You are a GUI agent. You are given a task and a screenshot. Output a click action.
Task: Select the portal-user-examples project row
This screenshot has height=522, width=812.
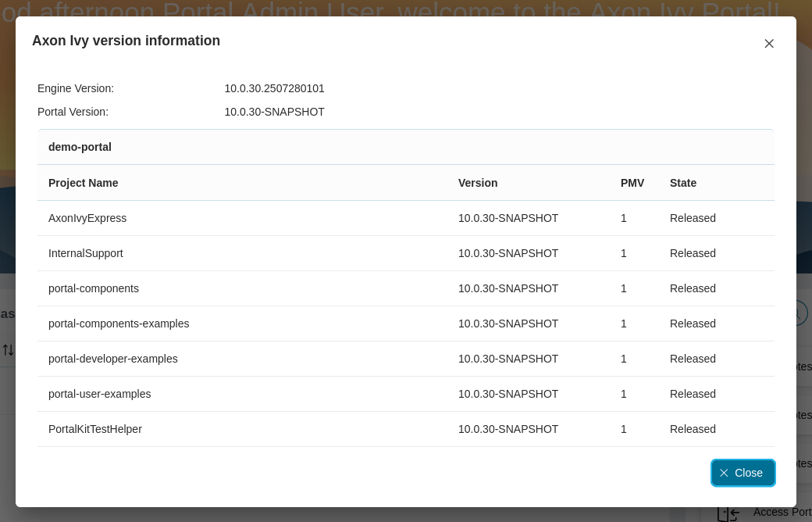coord(99,394)
